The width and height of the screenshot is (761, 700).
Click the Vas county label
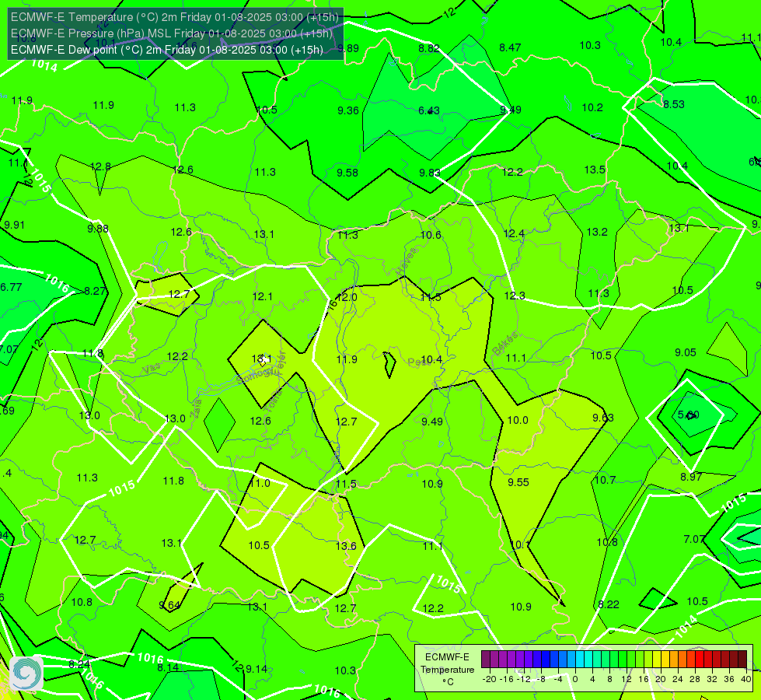(152, 369)
